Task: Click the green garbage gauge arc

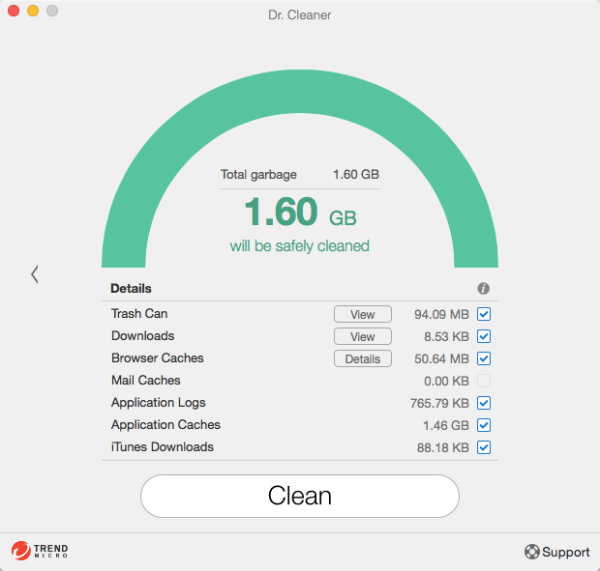Action: coord(300,92)
